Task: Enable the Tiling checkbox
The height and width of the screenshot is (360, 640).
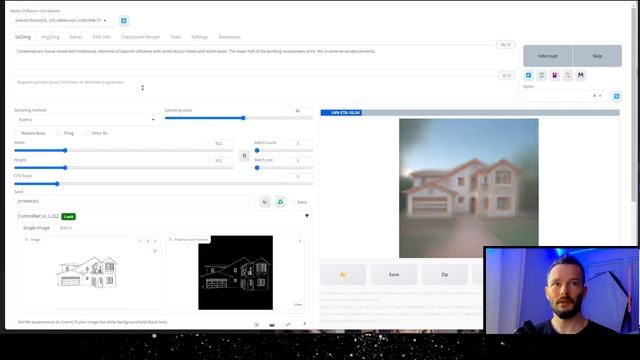Action: click(x=58, y=133)
